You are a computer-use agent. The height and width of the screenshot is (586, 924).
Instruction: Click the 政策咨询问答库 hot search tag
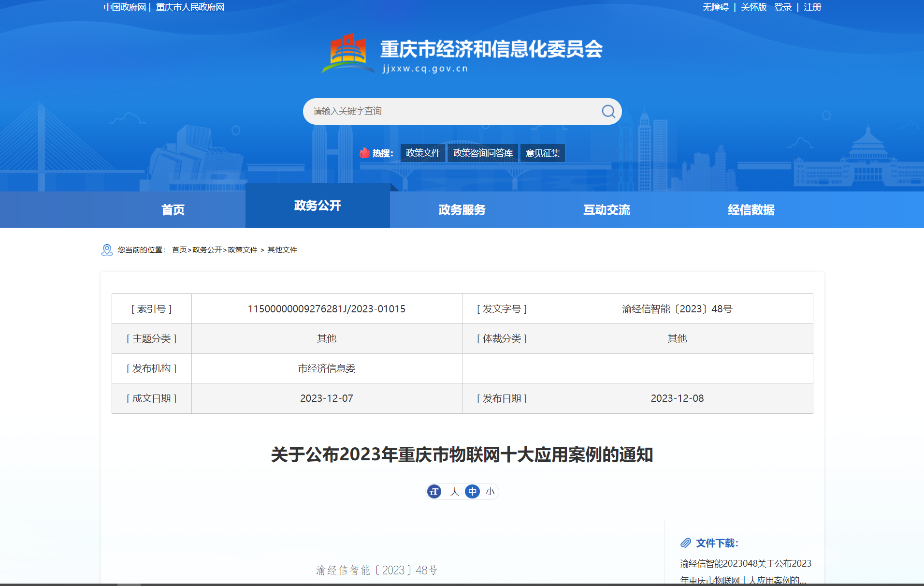click(483, 153)
